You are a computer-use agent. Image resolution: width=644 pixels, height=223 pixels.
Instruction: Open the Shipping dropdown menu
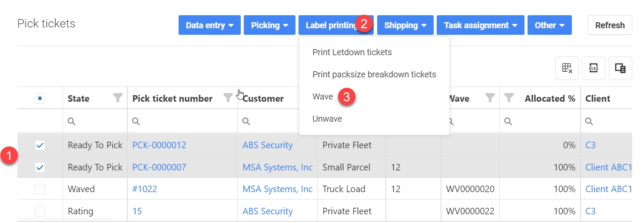(405, 25)
